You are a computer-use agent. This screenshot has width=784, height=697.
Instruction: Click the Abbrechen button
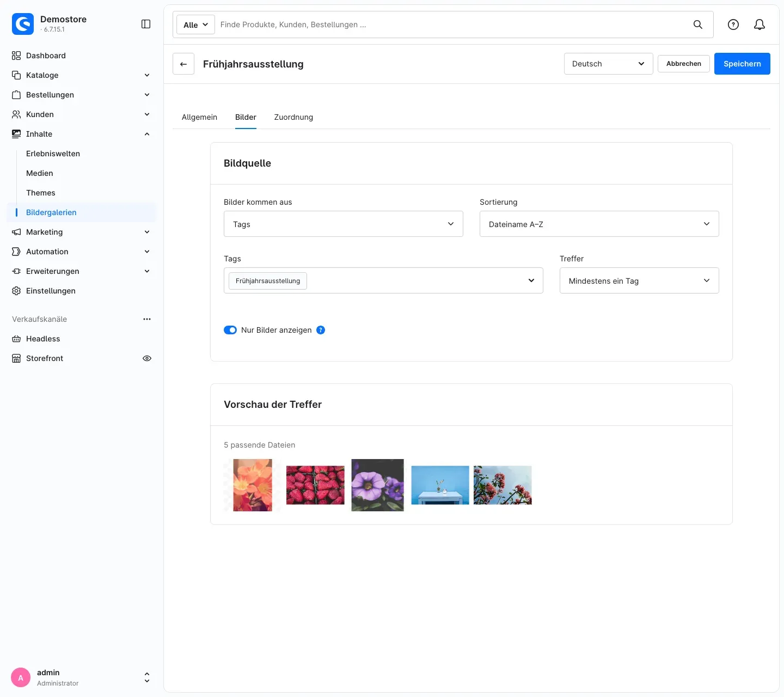684,64
